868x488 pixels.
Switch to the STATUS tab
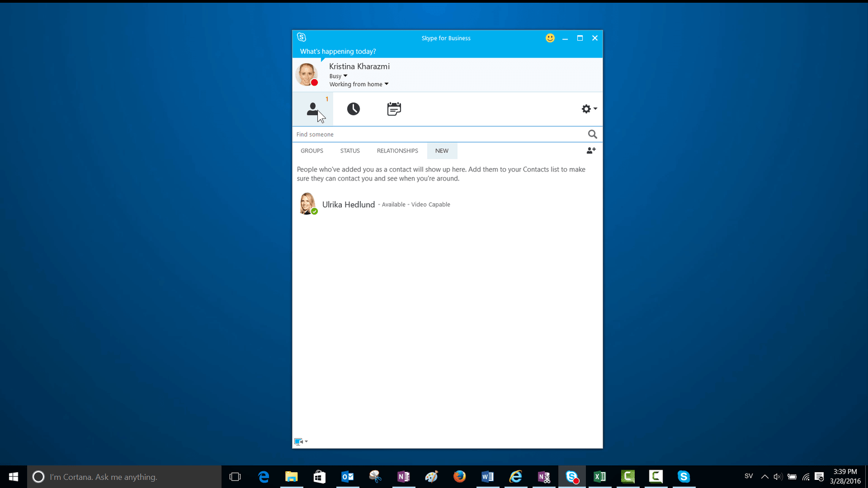pyautogui.click(x=350, y=151)
